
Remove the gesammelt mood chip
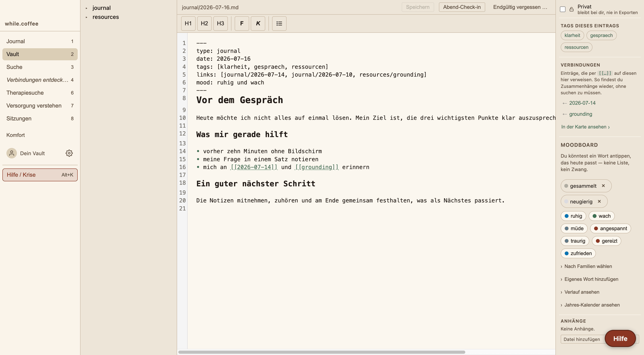pyautogui.click(x=603, y=186)
